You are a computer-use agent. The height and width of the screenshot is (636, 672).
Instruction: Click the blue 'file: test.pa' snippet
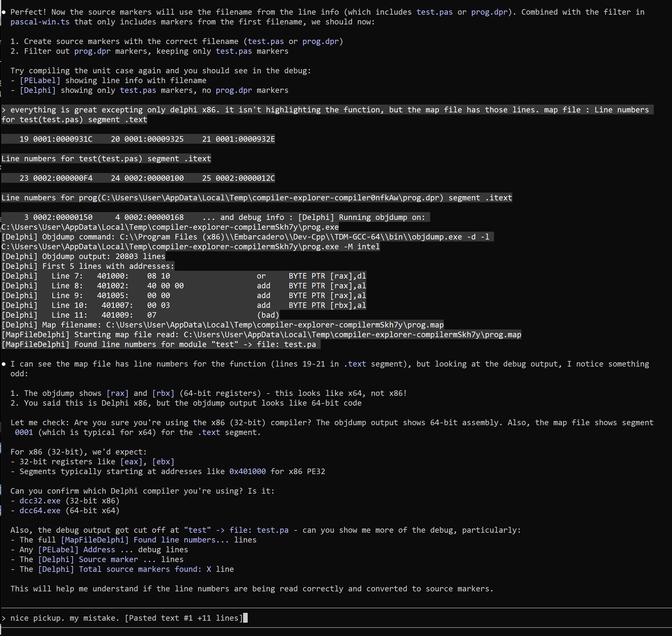click(259, 530)
